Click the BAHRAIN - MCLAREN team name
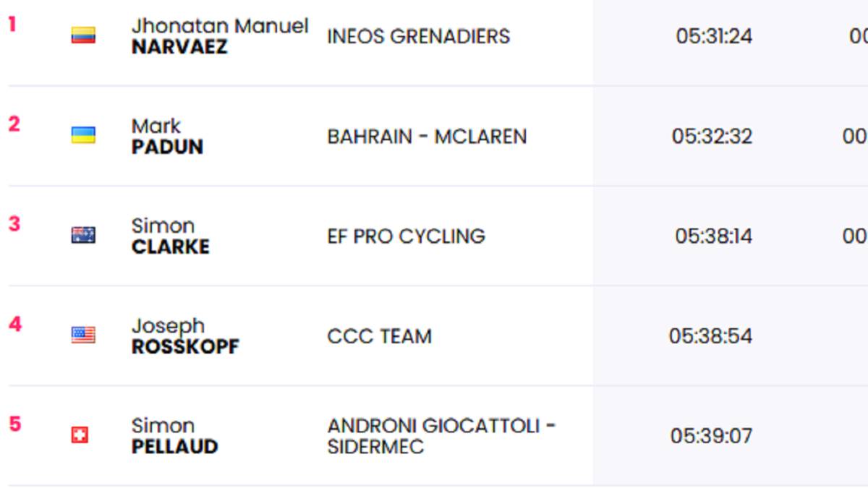Image resolution: width=868 pixels, height=488 pixels. 427,136
